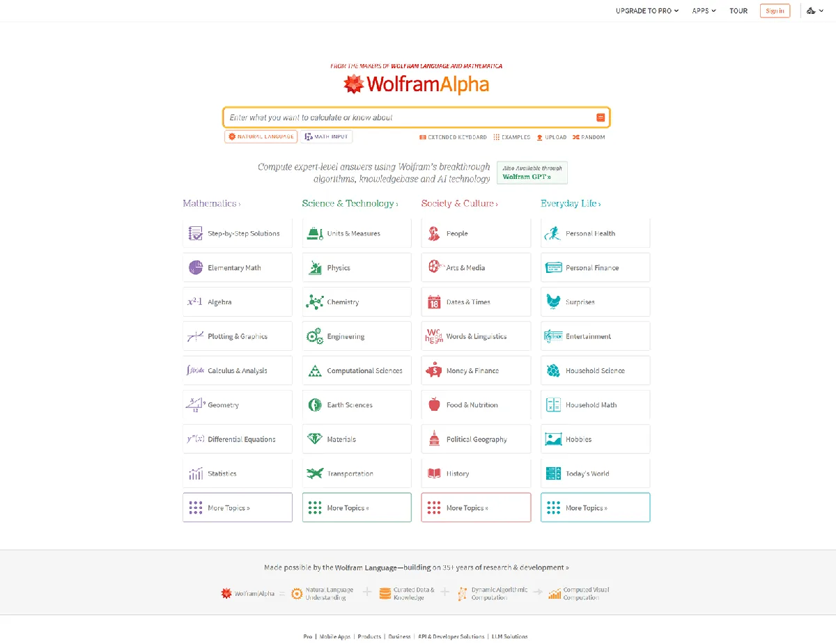The image size is (836, 644).
Task: Open the Extended Keyboard
Action: [x=453, y=137]
